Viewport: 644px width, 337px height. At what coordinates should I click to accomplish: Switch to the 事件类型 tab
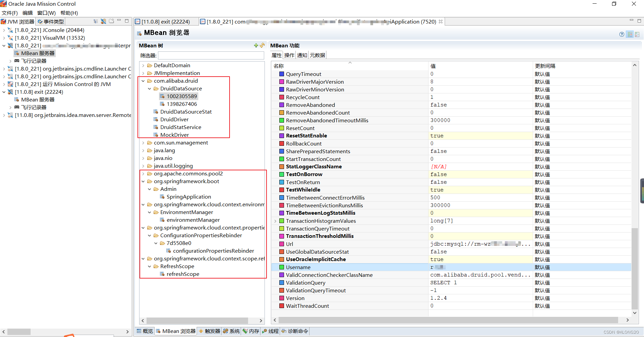click(51, 22)
